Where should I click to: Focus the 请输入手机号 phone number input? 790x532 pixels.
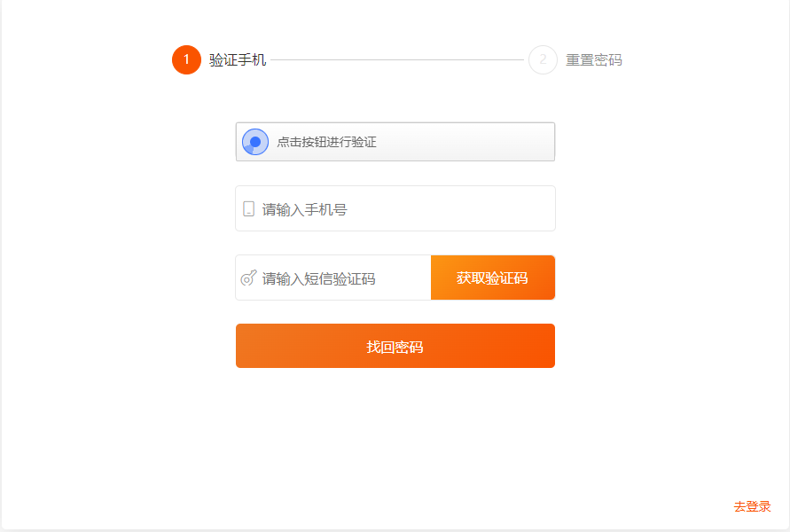(395, 208)
